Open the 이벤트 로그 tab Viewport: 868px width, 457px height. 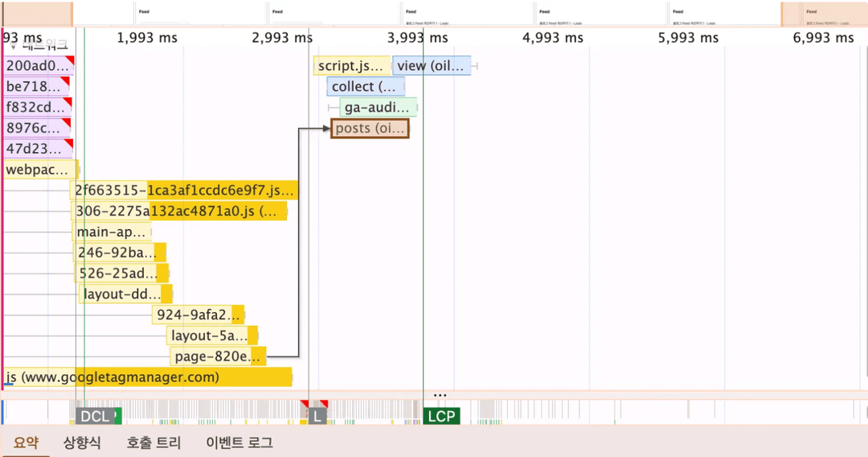239,443
